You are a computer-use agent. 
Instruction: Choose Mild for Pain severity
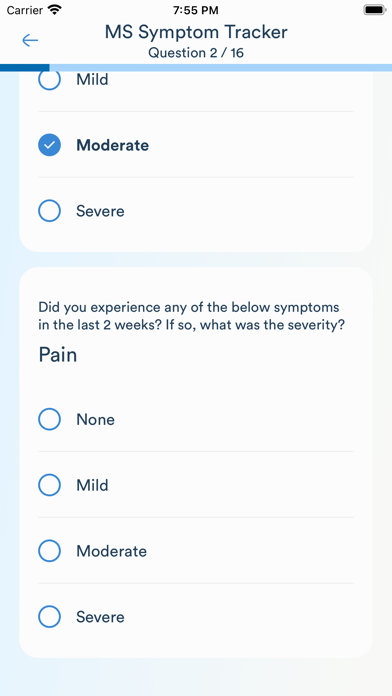click(196, 485)
